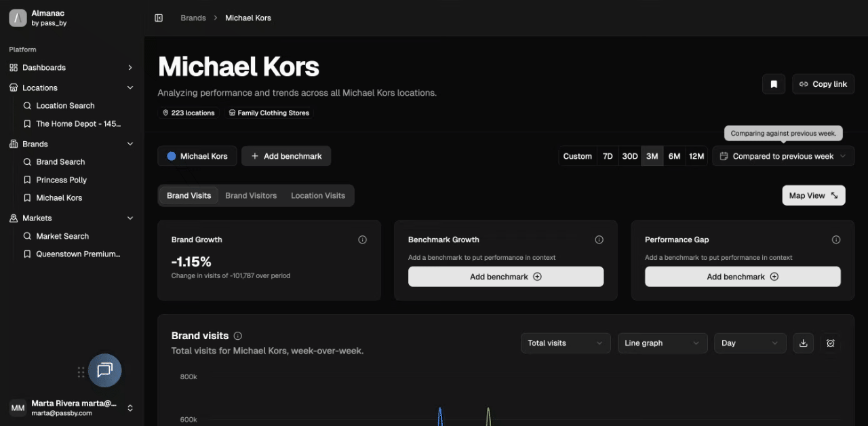Switch to the Location Visits tab
868x426 pixels.
pos(318,195)
